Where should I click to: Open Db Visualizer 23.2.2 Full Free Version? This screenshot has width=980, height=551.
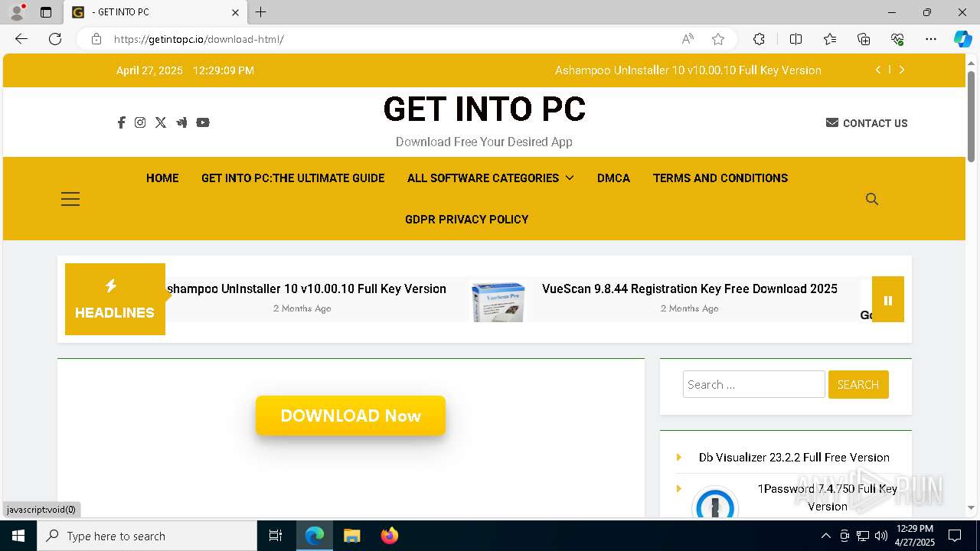pos(794,458)
